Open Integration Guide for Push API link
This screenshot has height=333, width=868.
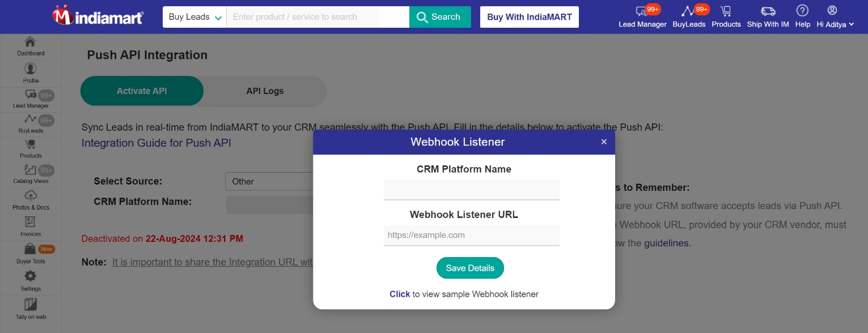coord(156,143)
